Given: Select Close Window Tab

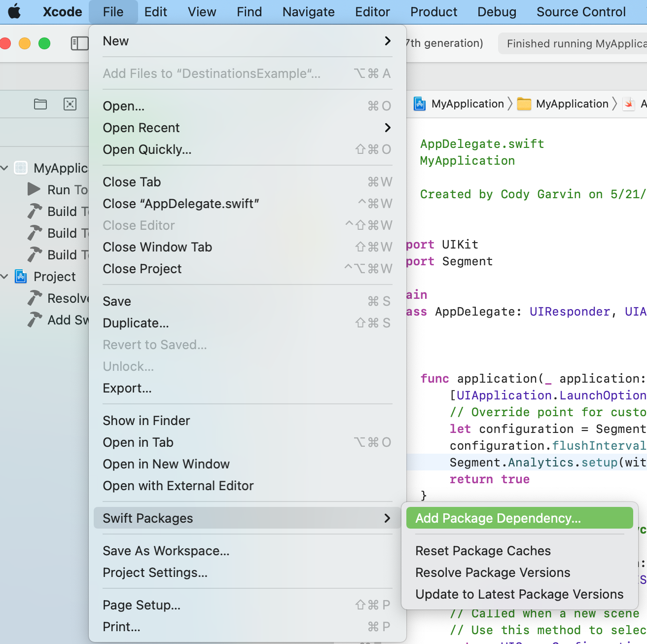Looking at the screenshot, I should pos(247,247).
